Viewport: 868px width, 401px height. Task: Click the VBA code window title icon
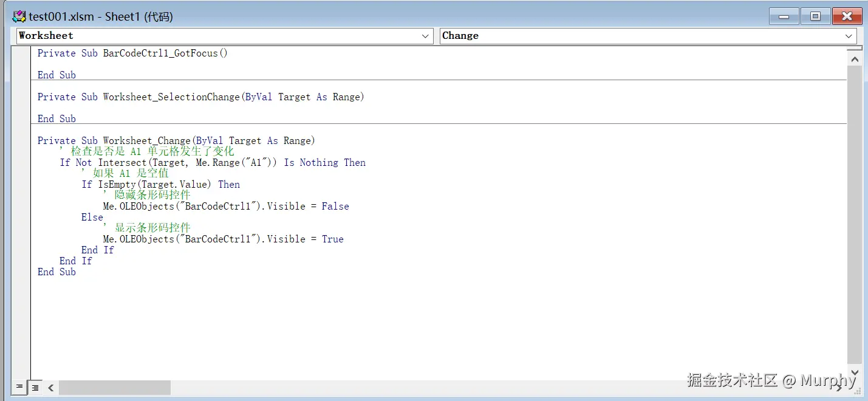(x=19, y=16)
